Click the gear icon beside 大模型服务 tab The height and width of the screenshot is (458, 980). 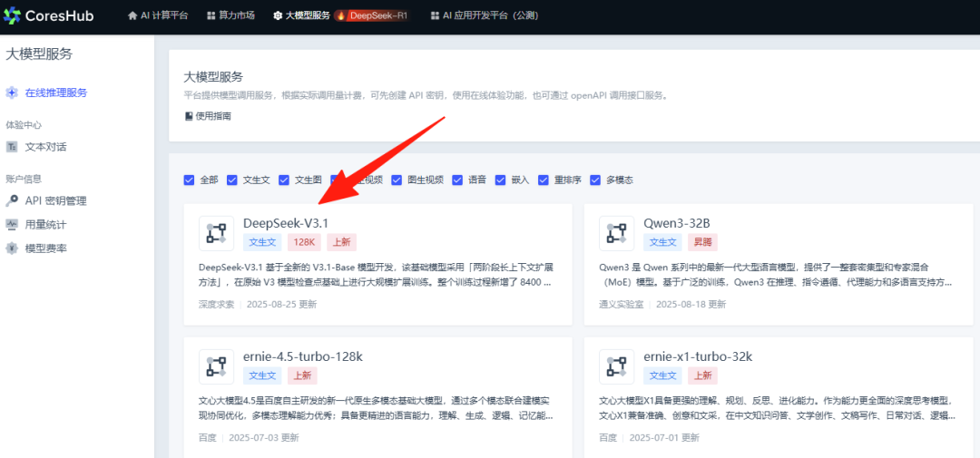[x=278, y=15]
